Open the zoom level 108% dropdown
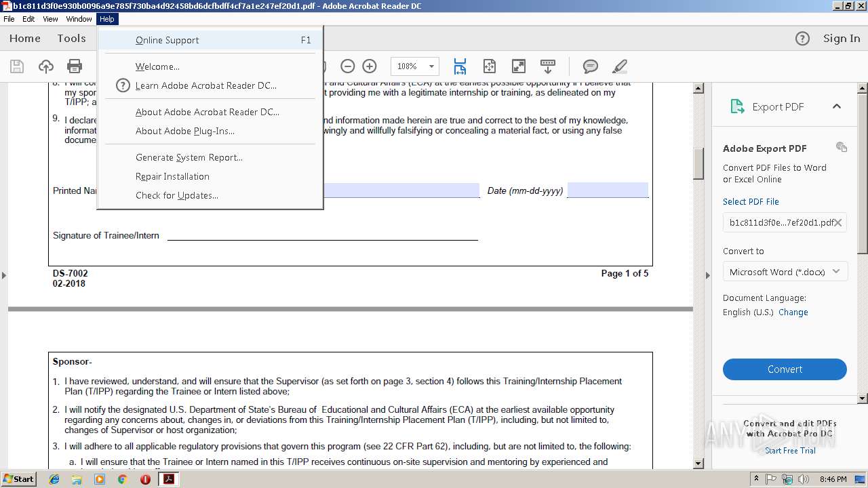 431,66
